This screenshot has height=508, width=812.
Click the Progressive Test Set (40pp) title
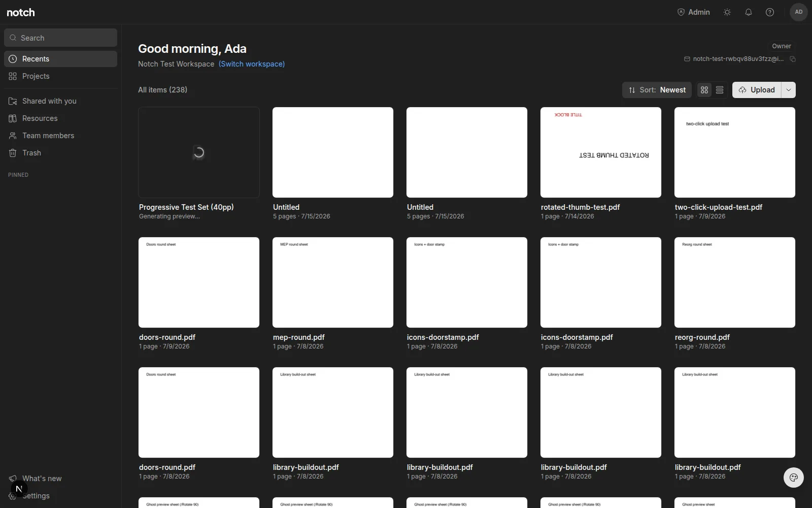186,207
